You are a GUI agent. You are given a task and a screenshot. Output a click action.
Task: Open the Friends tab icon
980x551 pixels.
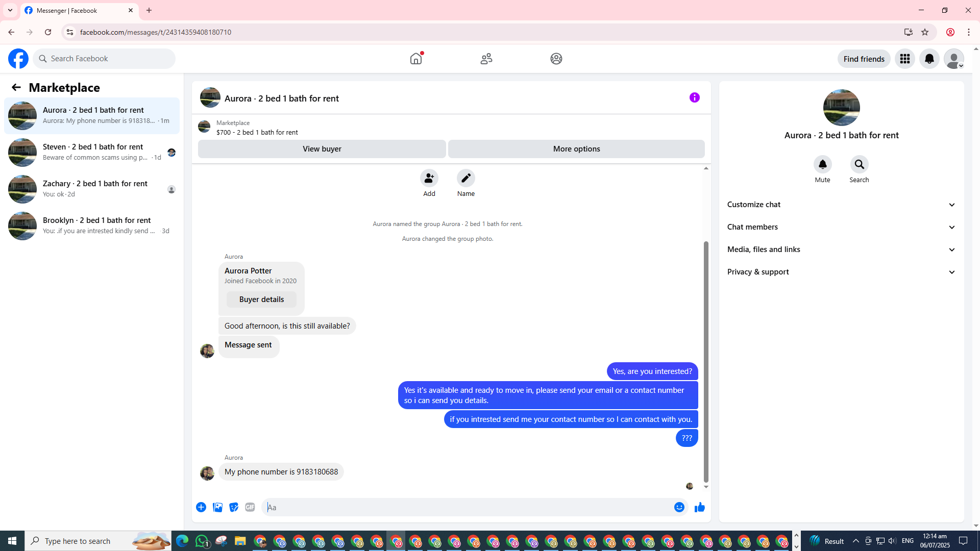coord(486,59)
